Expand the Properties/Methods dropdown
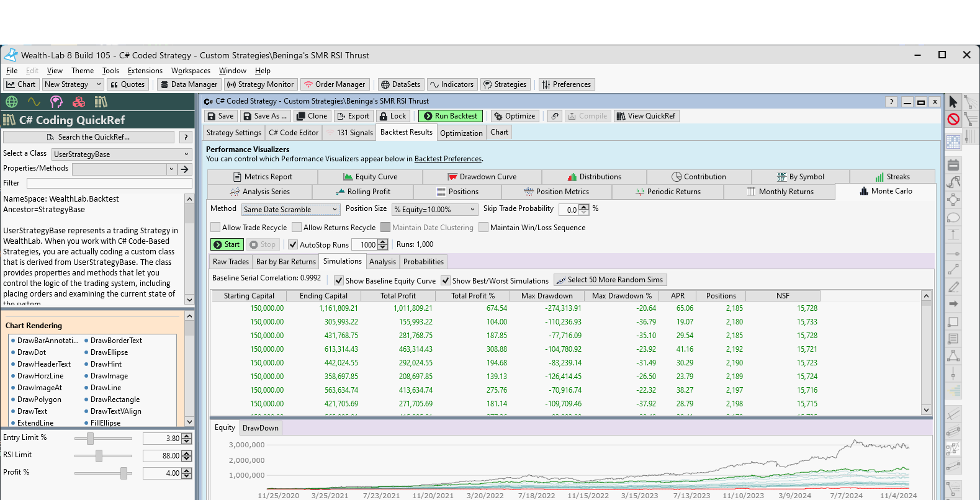Viewport: 980px width, 500px height. [171, 169]
